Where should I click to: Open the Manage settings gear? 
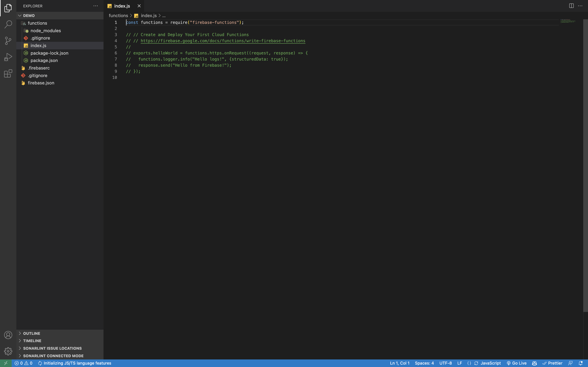coord(8,351)
